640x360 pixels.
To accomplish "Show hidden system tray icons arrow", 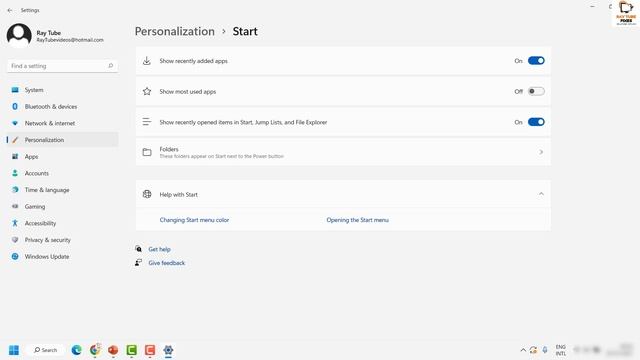I will coord(523,350).
